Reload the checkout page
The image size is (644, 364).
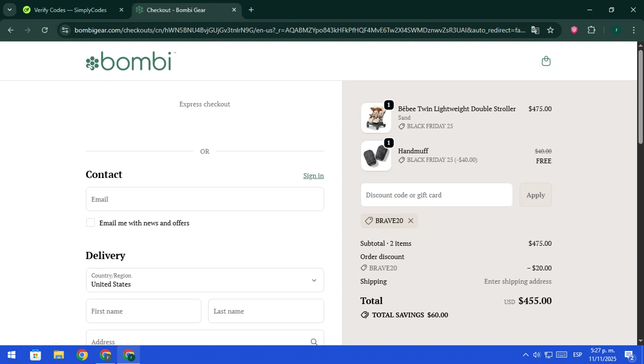coord(45,30)
